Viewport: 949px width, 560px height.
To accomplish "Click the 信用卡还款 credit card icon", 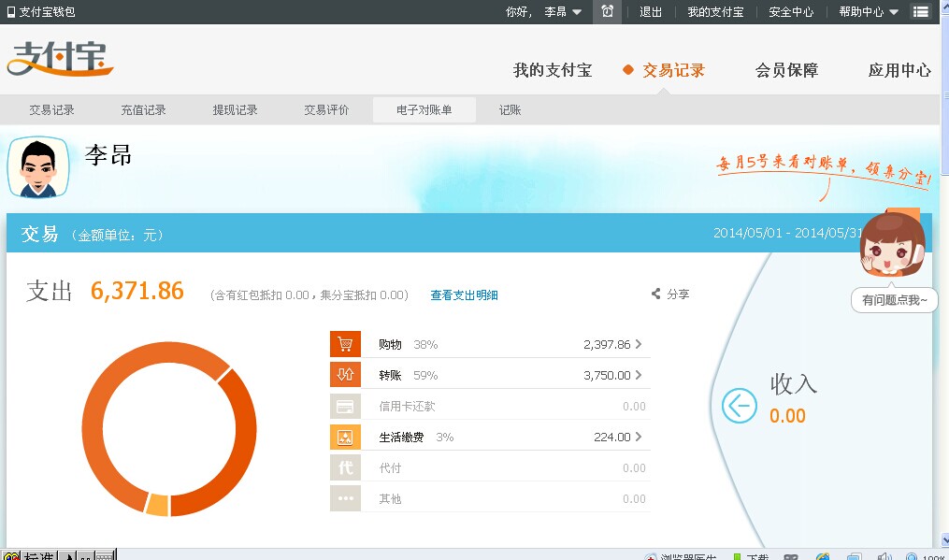I will 345,406.
